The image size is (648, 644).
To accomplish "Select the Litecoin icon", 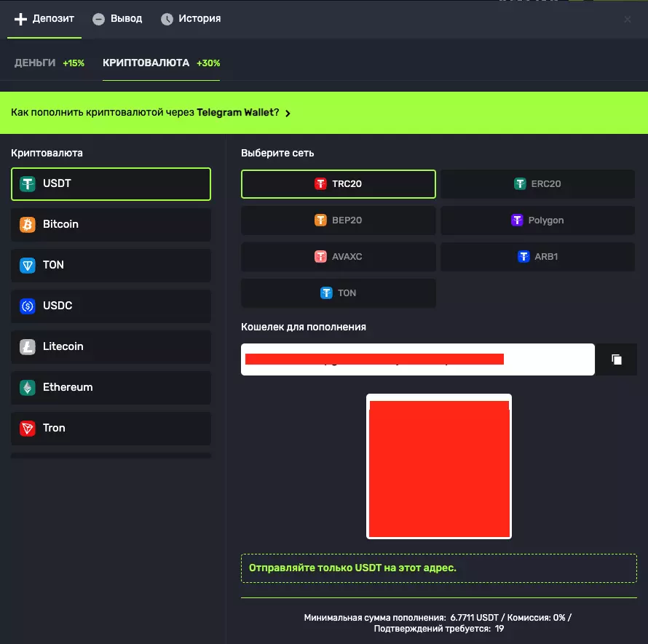I will point(27,347).
